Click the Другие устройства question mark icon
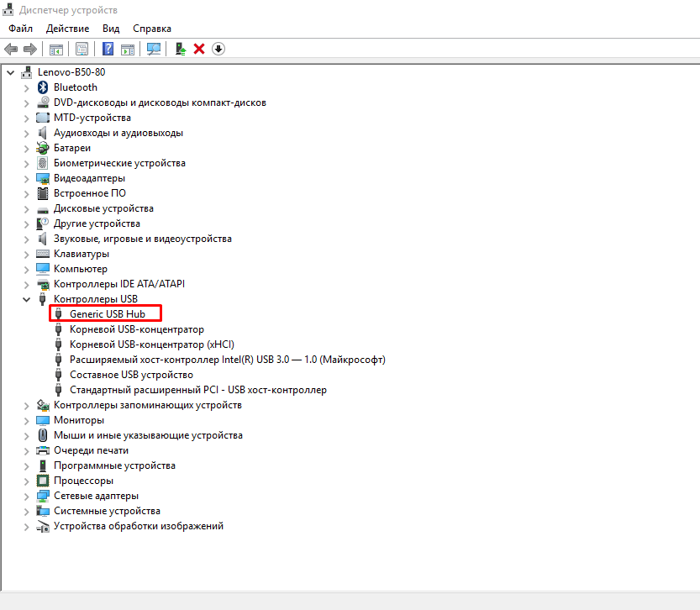 tap(43, 223)
